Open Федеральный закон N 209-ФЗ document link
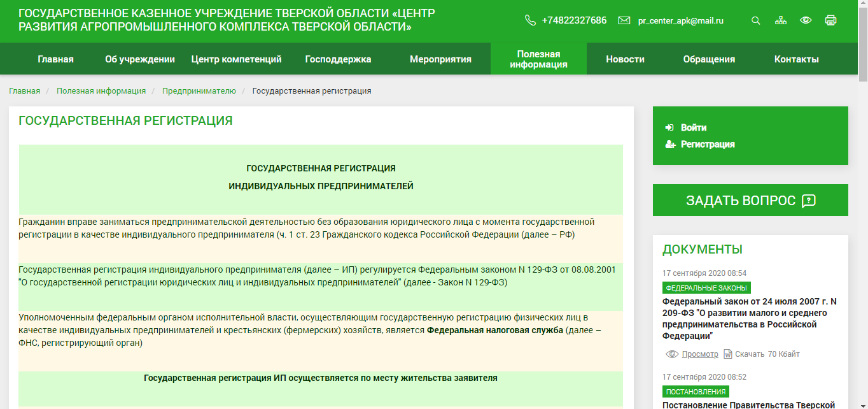The height and width of the screenshot is (409, 868). coord(750,319)
